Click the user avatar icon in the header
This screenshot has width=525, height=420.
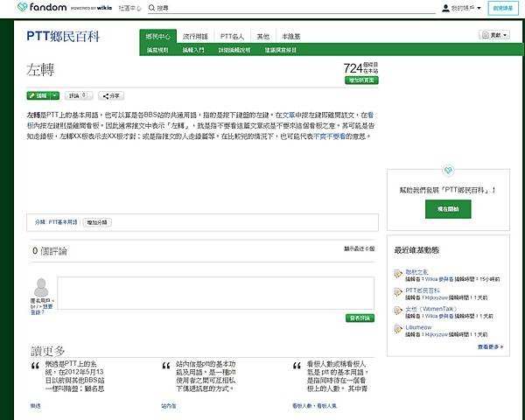click(x=445, y=8)
